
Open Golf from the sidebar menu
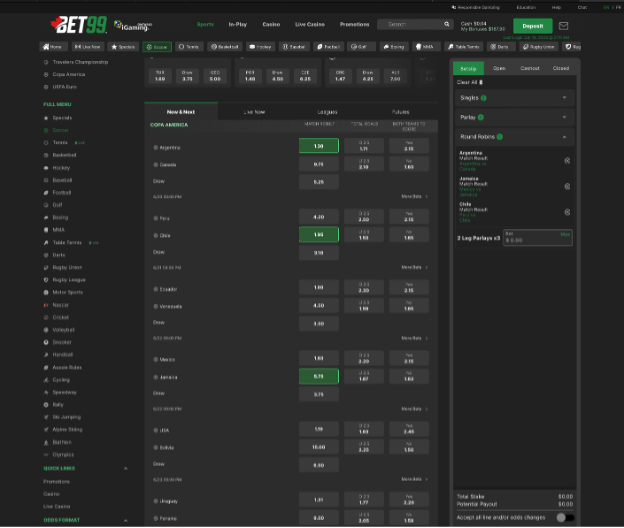[x=59, y=204]
